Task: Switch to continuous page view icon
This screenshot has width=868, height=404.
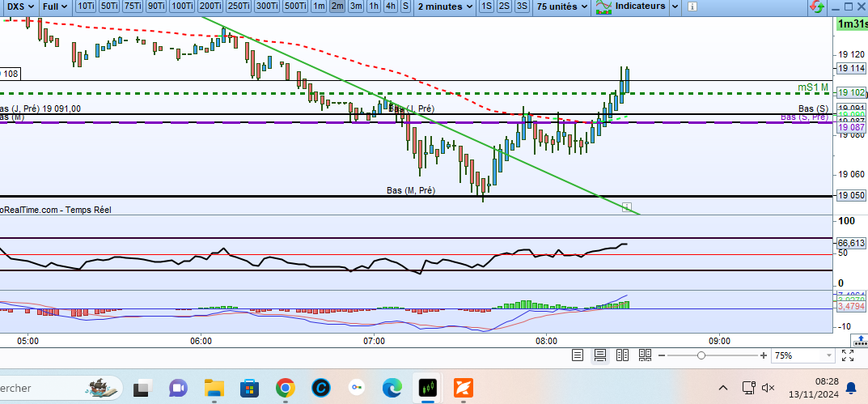Action: (x=600, y=355)
